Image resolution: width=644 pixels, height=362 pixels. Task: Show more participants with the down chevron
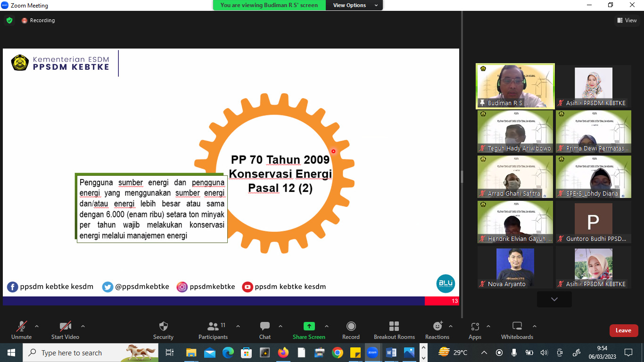click(x=554, y=299)
